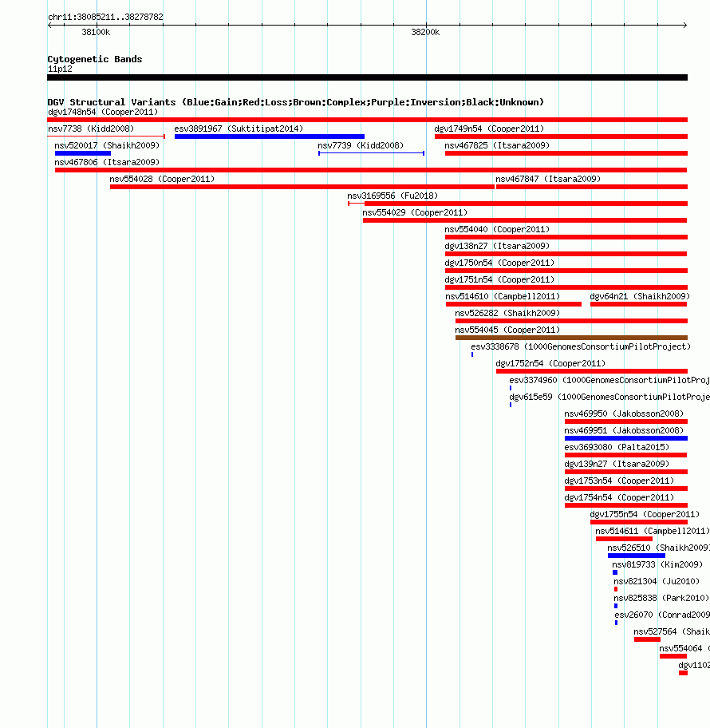Click the Cytogenetic Bands track title
The image size is (710, 728).
coord(95,59)
